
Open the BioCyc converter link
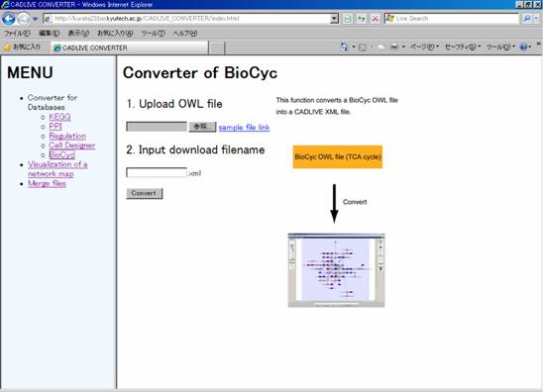point(62,155)
